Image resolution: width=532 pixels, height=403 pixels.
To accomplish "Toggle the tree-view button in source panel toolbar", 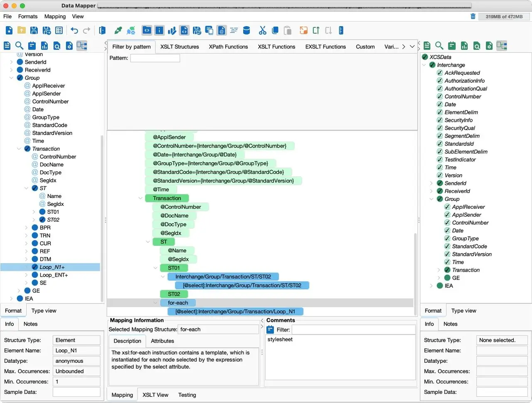I will pos(82,46).
